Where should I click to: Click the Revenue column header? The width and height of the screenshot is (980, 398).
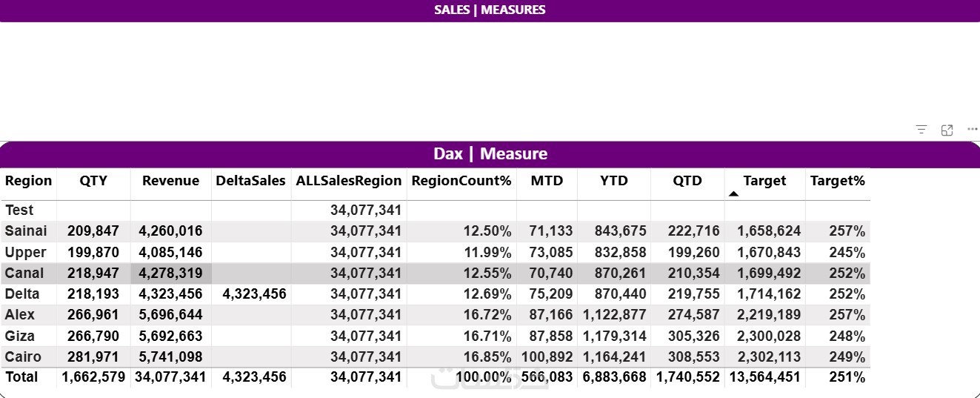point(170,181)
